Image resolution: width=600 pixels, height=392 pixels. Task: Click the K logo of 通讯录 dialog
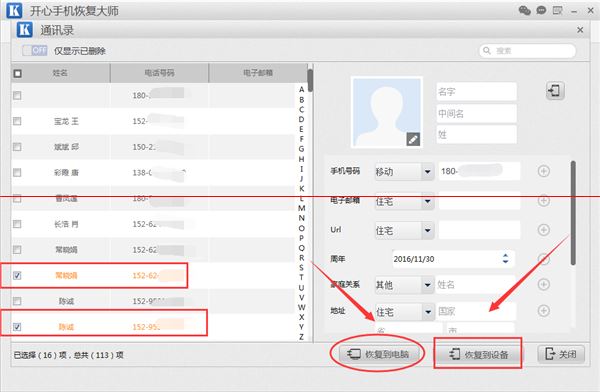point(24,30)
